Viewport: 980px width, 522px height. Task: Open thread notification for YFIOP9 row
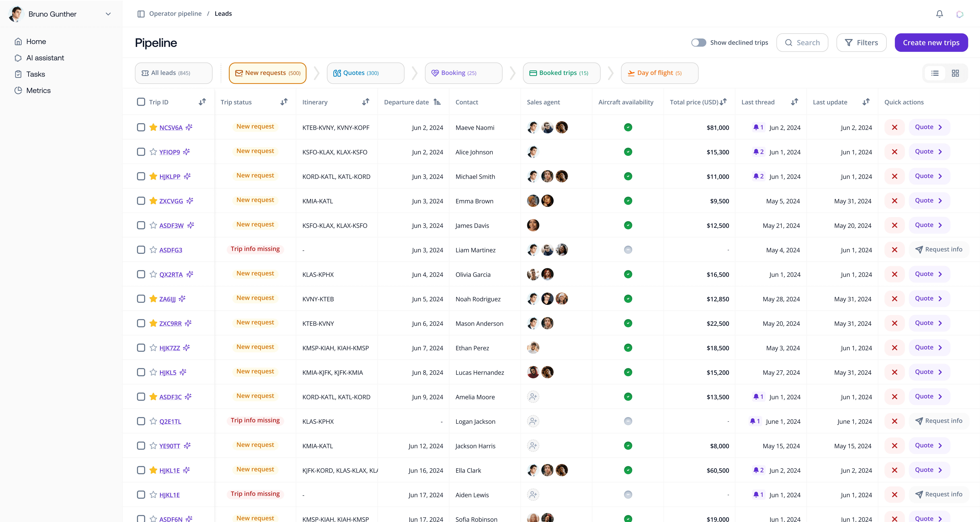click(758, 152)
